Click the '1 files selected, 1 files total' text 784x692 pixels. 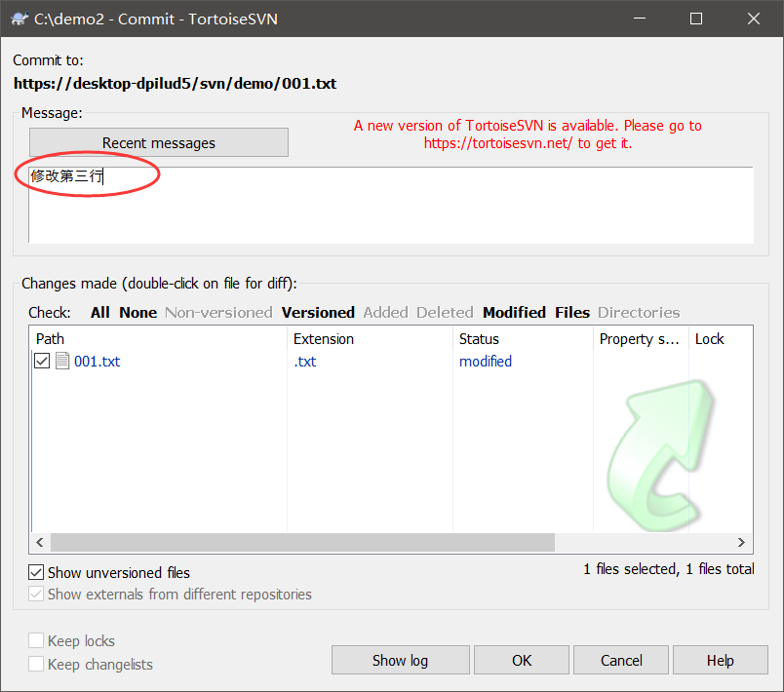click(x=669, y=568)
